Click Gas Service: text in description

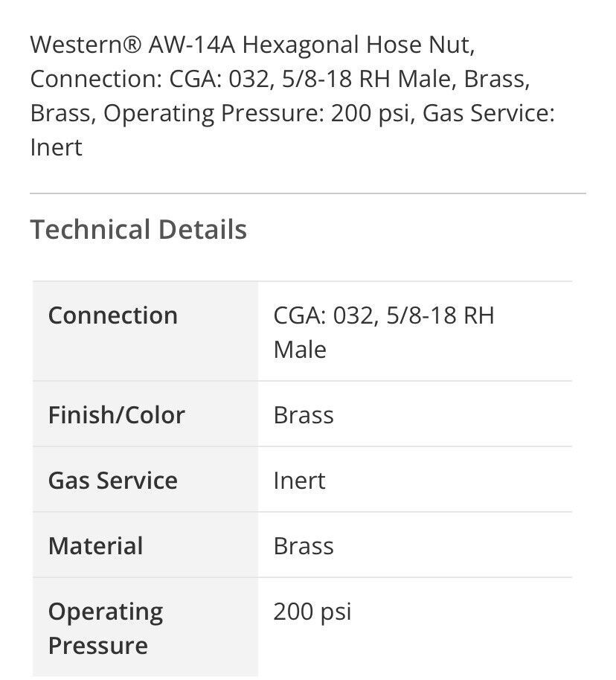pos(489,113)
